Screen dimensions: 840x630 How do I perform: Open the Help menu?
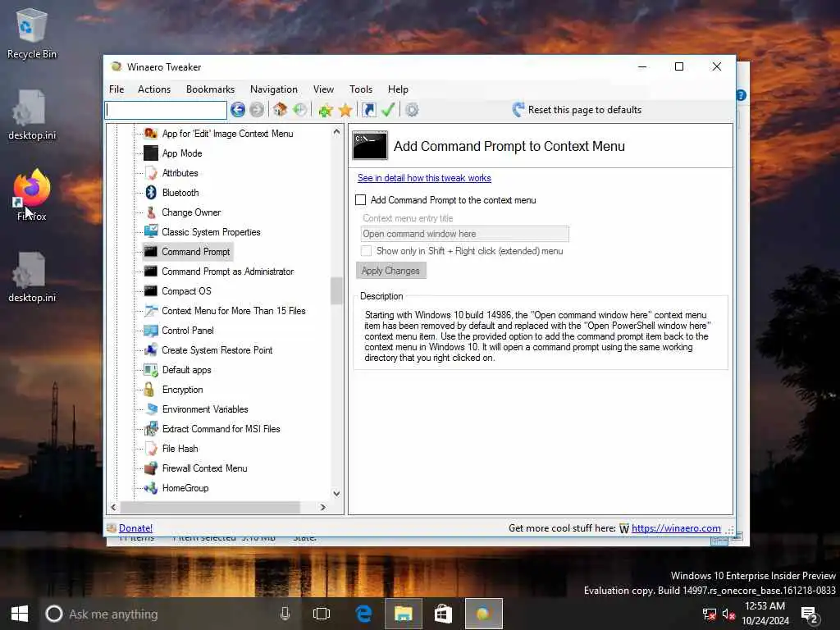(x=398, y=89)
